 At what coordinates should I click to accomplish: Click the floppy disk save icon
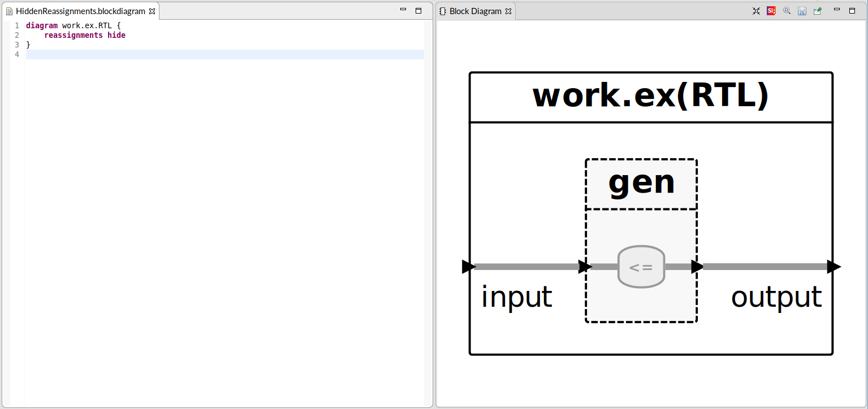[802, 11]
